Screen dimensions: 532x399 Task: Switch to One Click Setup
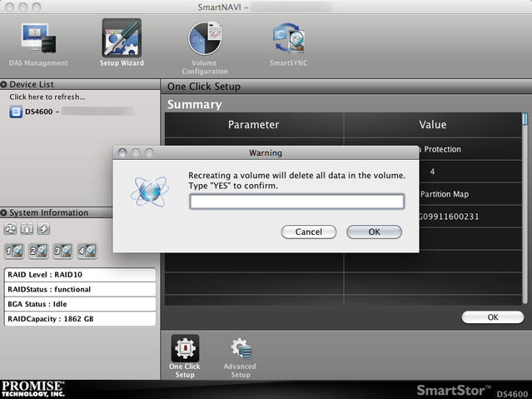[185, 355]
